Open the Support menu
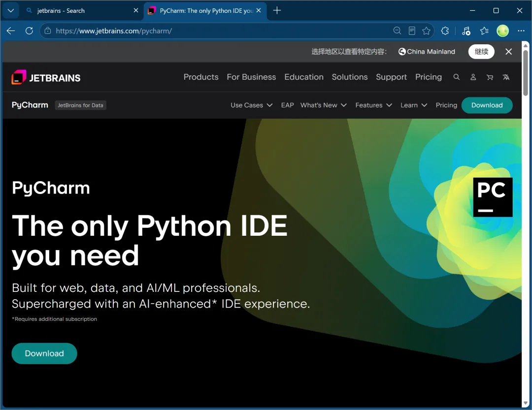Image resolution: width=532 pixels, height=410 pixels. click(x=391, y=77)
